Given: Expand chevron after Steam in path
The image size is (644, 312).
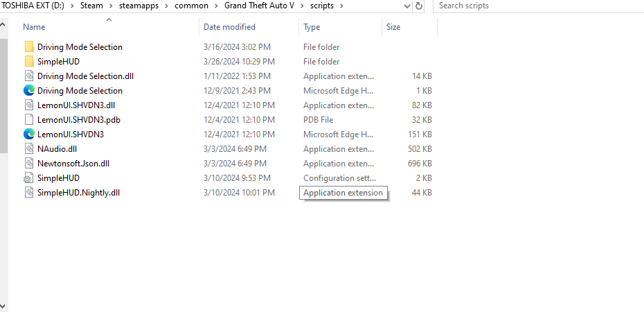Looking at the screenshot, I should click(x=111, y=6).
